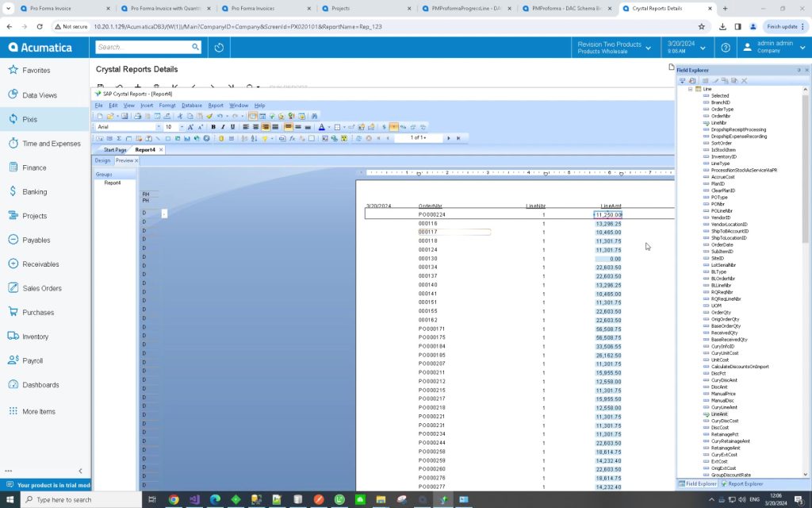Viewport: 812px width, 508px height.
Task: Select the OrderDate field in Field Explorer
Action: tap(722, 244)
